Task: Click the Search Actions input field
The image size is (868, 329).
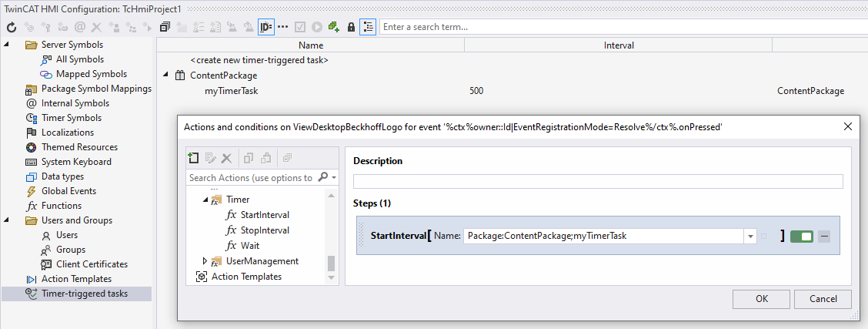Action: coord(251,178)
